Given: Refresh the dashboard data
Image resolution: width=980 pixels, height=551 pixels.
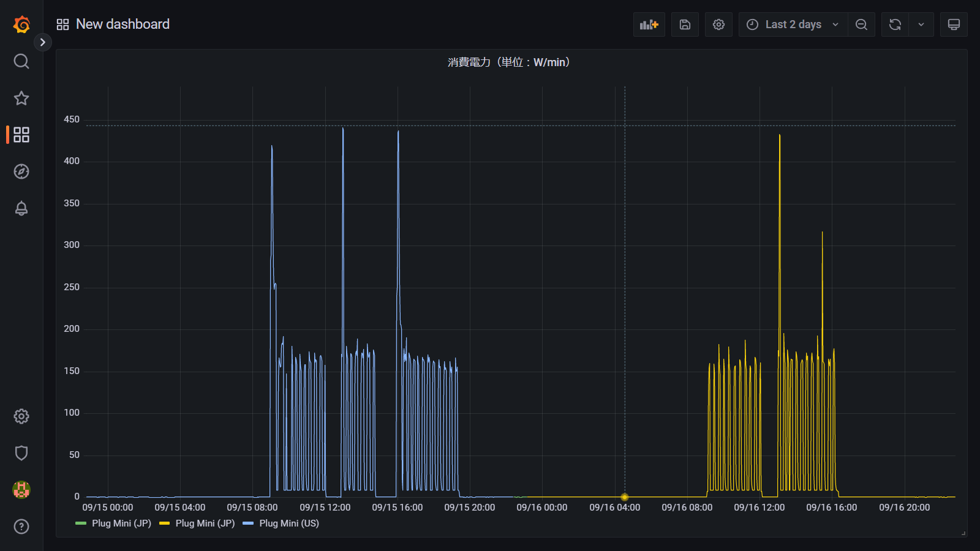Looking at the screenshot, I should point(895,24).
